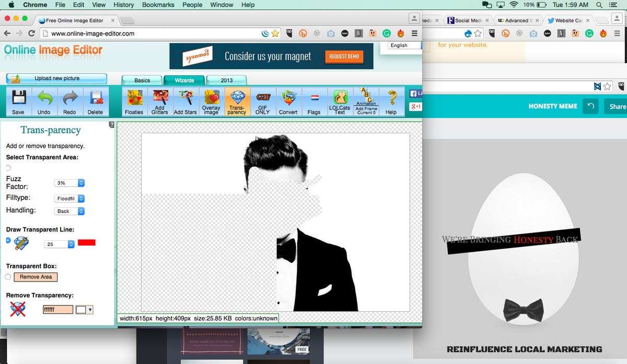
Task: Select the Draw Transparent Line radio button
Action: click(x=8, y=241)
